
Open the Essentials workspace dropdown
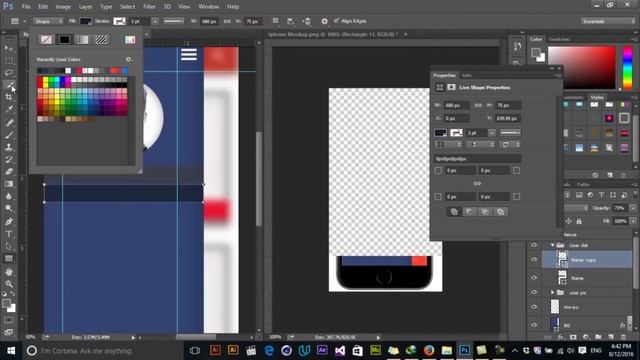coord(608,21)
